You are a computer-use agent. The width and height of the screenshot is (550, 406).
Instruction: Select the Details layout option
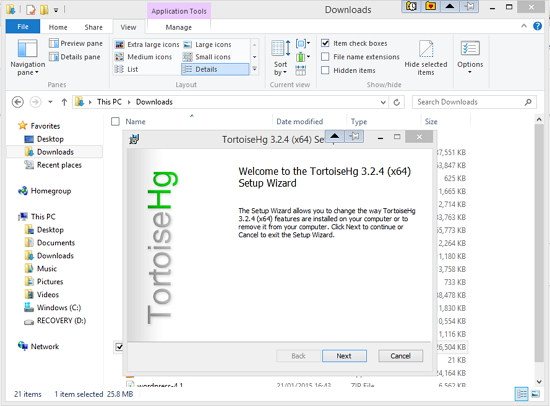pyautogui.click(x=215, y=69)
